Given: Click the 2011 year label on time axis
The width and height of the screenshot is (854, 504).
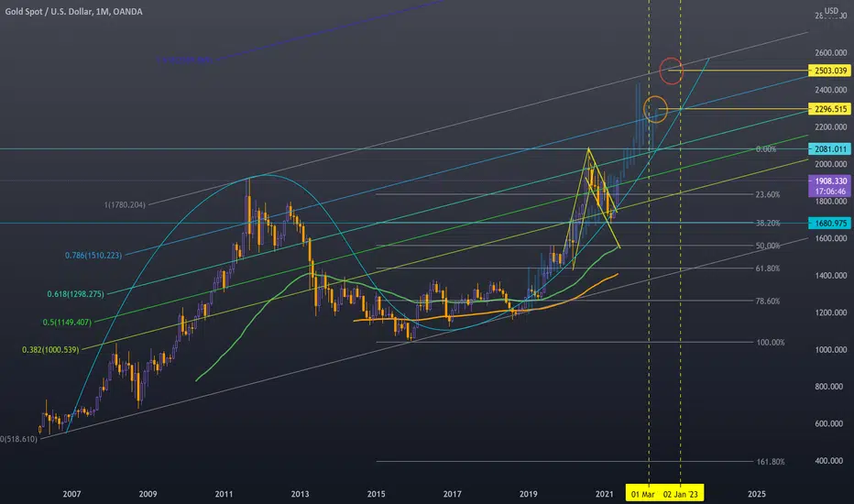Looking at the screenshot, I should coord(224,494).
